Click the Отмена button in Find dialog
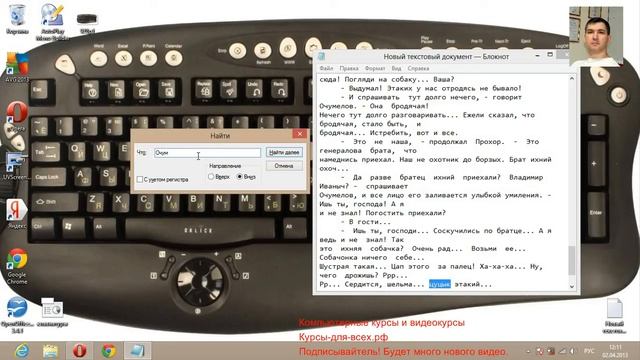 tap(284, 166)
